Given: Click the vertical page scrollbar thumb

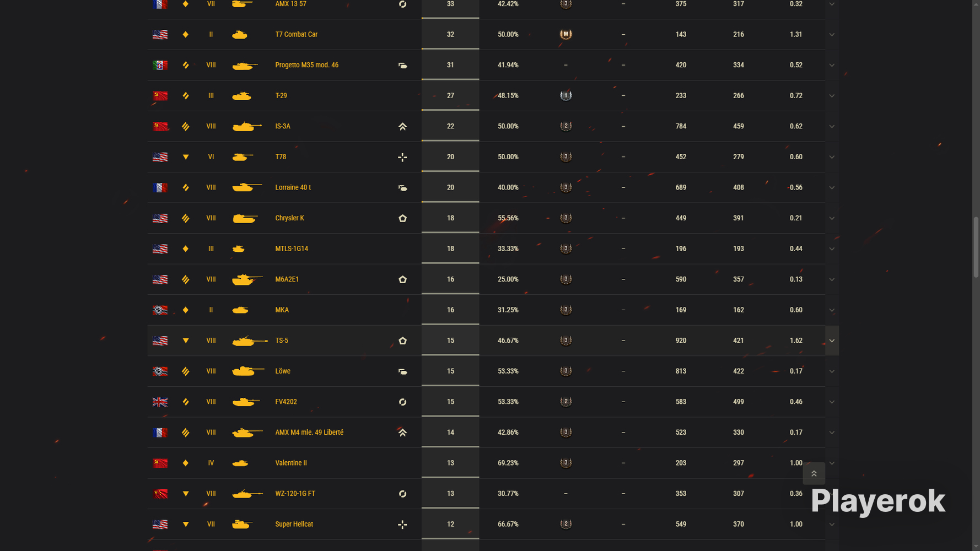Looking at the screenshot, I should pos(976,247).
